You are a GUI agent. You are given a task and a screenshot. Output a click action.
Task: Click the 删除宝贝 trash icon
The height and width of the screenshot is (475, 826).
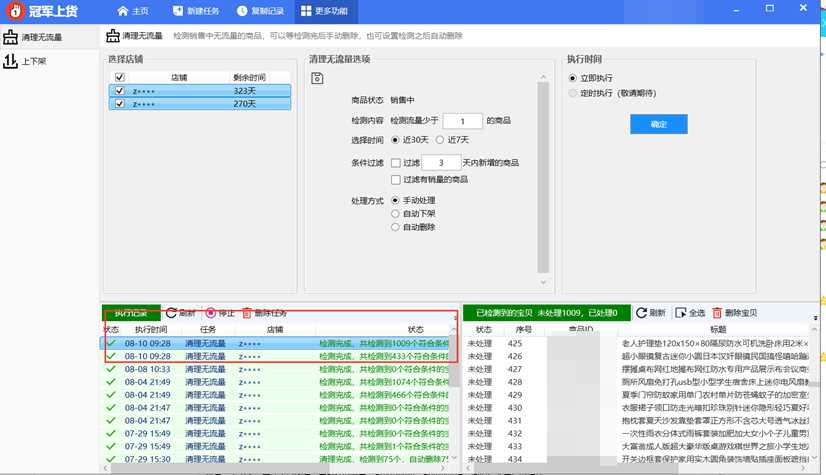click(x=717, y=313)
